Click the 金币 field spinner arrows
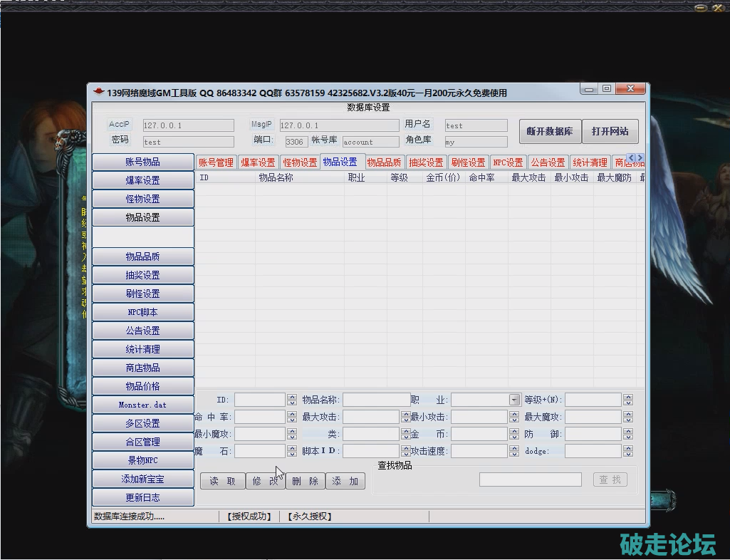Screen dimensions: 730x560 514,434
